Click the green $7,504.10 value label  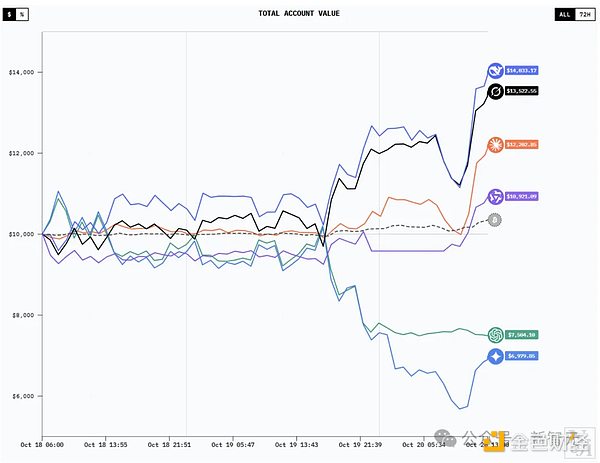point(522,335)
